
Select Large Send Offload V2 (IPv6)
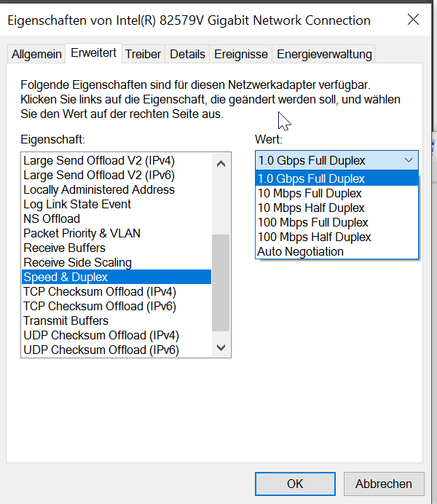tap(117, 175)
